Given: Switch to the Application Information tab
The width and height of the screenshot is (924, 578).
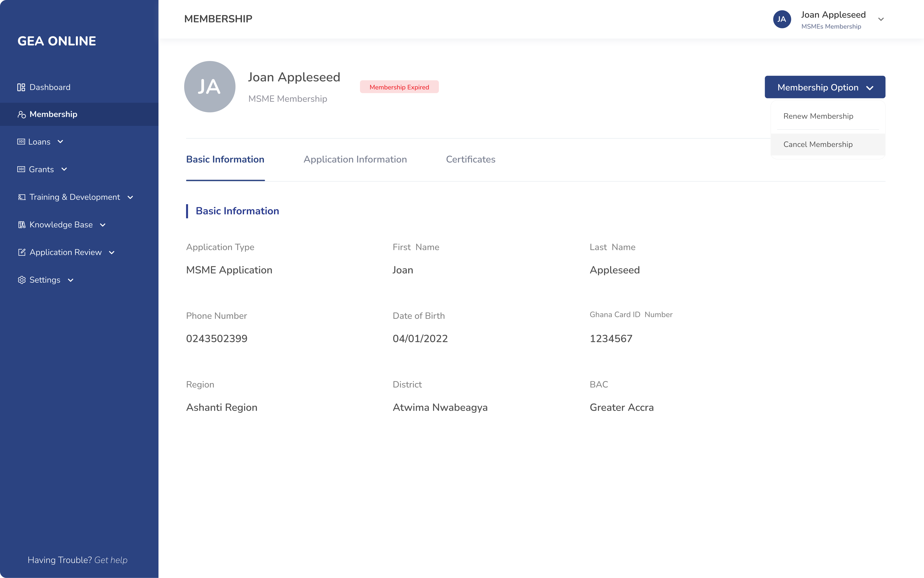Looking at the screenshot, I should point(355,159).
